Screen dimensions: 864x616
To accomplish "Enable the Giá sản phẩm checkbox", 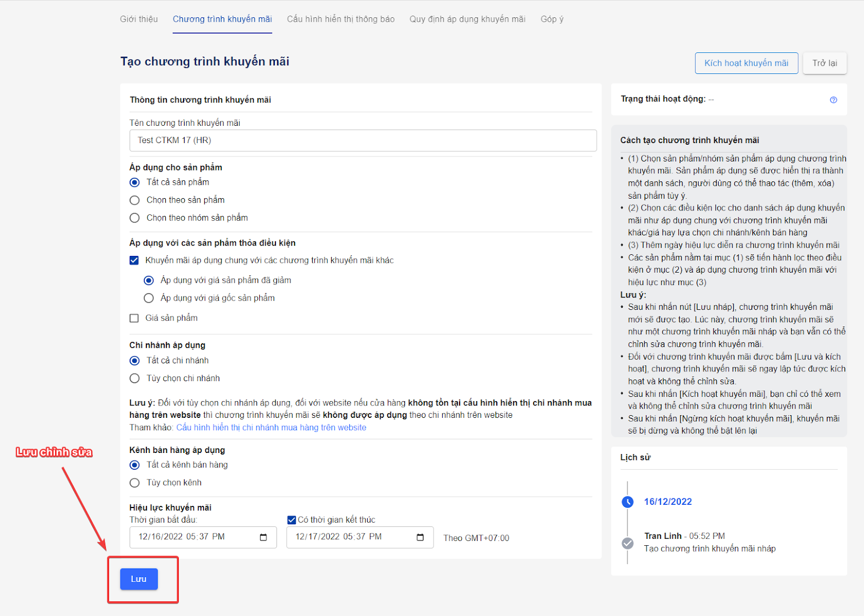I will pyautogui.click(x=134, y=319).
